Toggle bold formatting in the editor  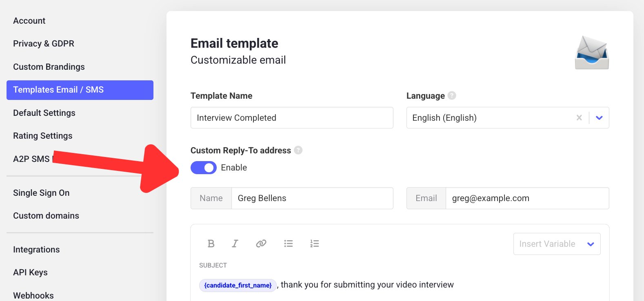211,243
